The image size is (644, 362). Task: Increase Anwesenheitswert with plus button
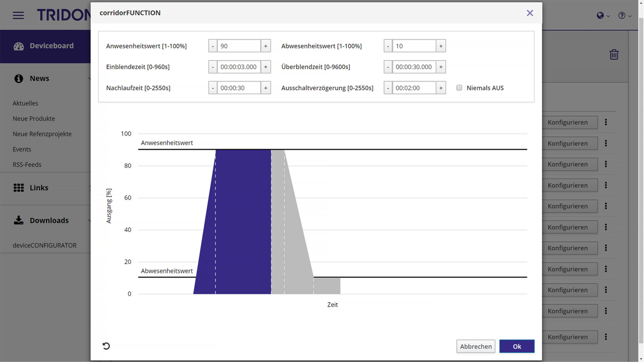pyautogui.click(x=266, y=46)
